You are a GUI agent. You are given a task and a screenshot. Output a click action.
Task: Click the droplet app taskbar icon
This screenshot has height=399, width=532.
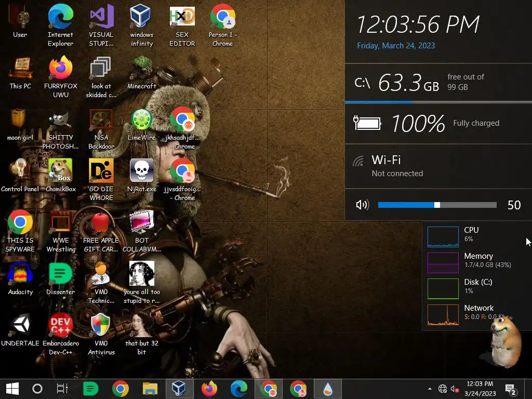coord(327,389)
